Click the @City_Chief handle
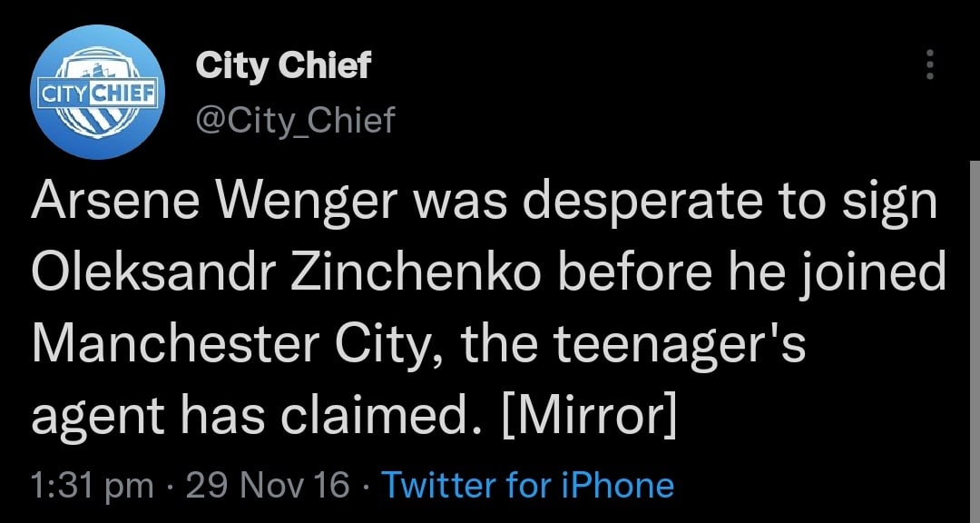This screenshot has height=523, width=980. [x=295, y=119]
